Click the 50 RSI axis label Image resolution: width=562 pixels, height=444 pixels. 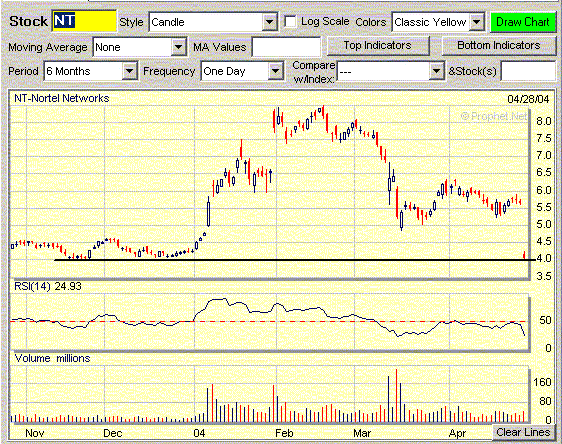tap(545, 320)
